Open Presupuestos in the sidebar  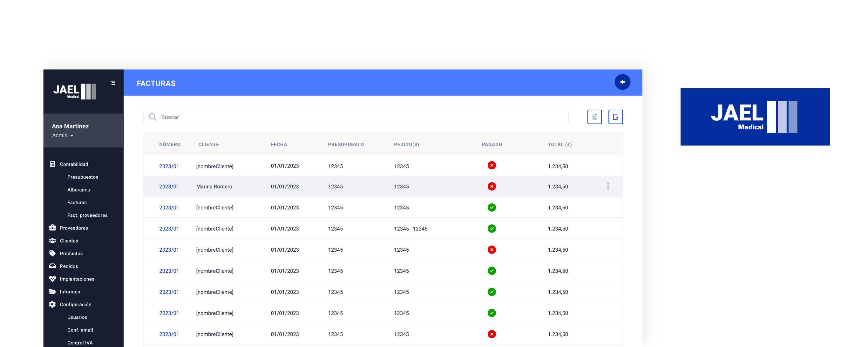pos(83,177)
